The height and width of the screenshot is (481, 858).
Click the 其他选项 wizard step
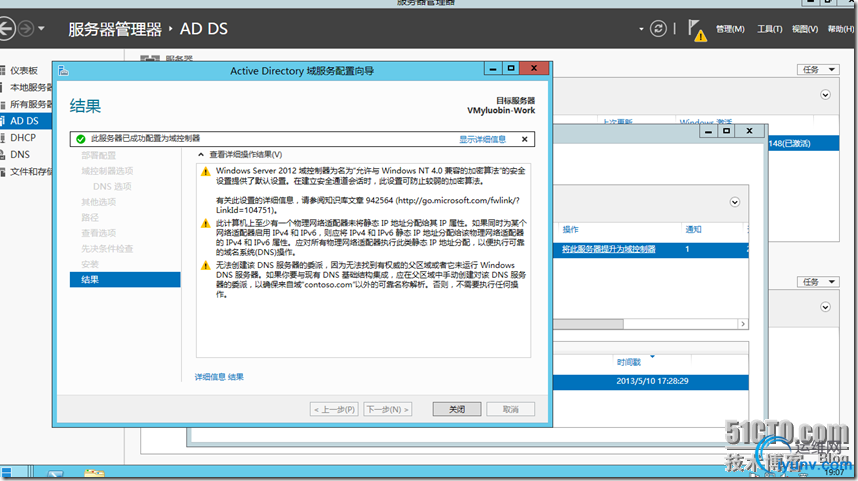click(x=98, y=202)
